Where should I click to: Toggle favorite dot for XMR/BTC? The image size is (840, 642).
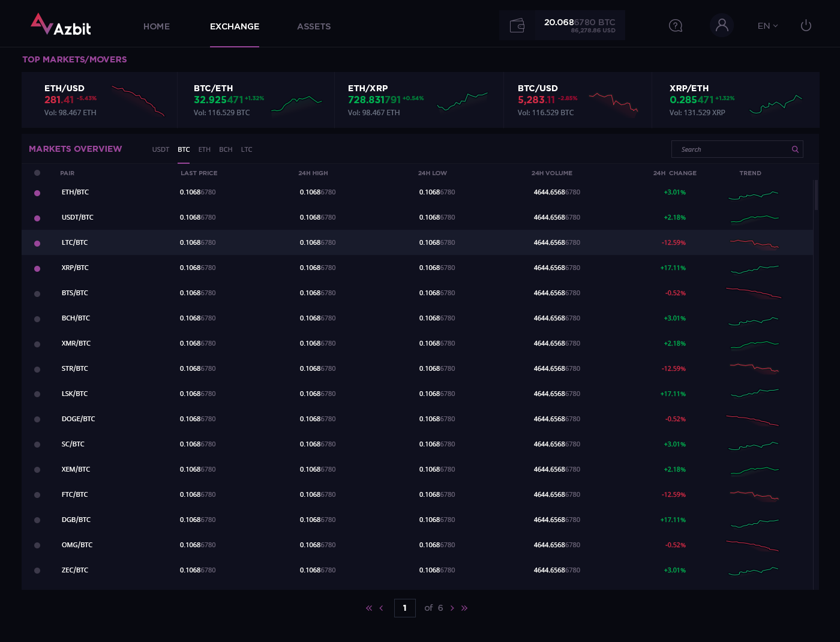tap(37, 344)
